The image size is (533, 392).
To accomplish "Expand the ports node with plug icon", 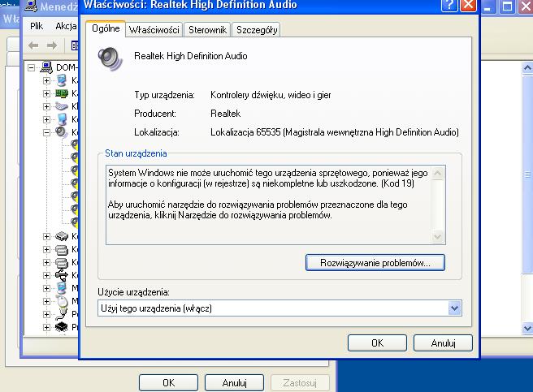I will pyautogui.click(x=46, y=314).
